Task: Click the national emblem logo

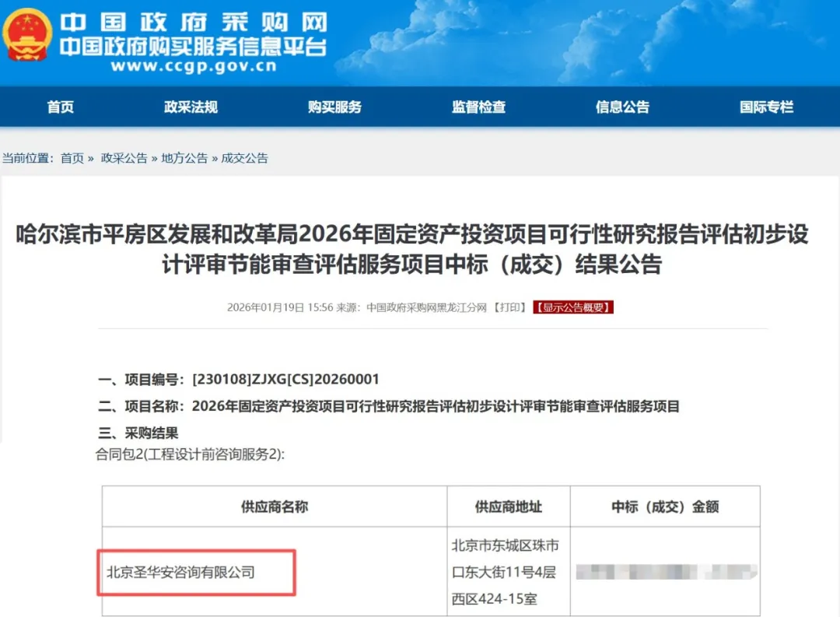Action: tap(28, 34)
